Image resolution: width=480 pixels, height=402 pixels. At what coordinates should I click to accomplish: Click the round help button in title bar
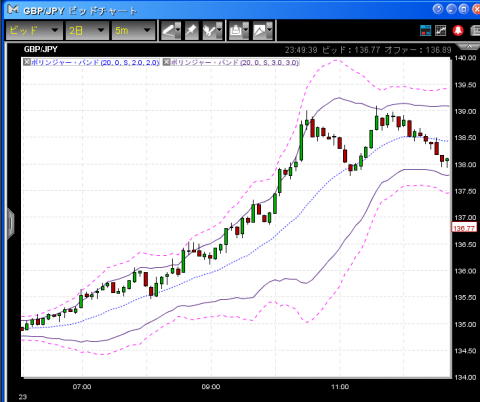pos(438,9)
